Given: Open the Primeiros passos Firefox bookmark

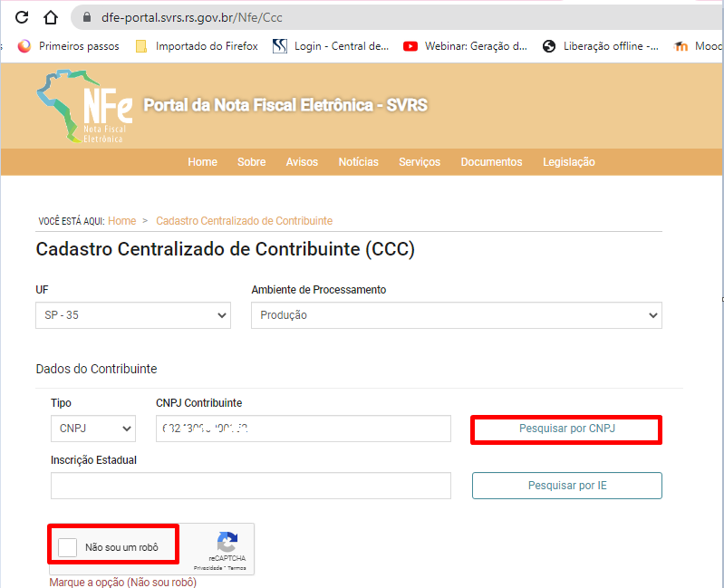Looking at the screenshot, I should 69,46.
